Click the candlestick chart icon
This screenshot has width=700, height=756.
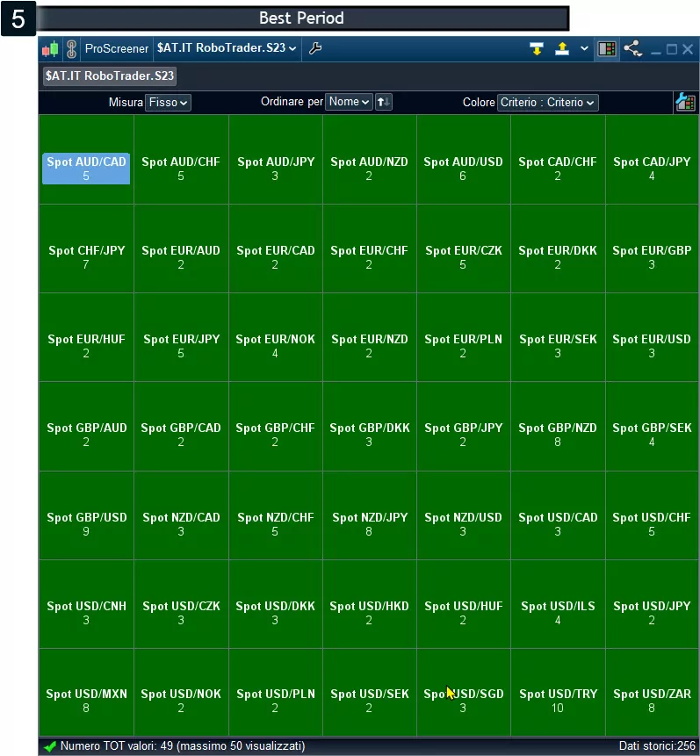click(x=50, y=48)
